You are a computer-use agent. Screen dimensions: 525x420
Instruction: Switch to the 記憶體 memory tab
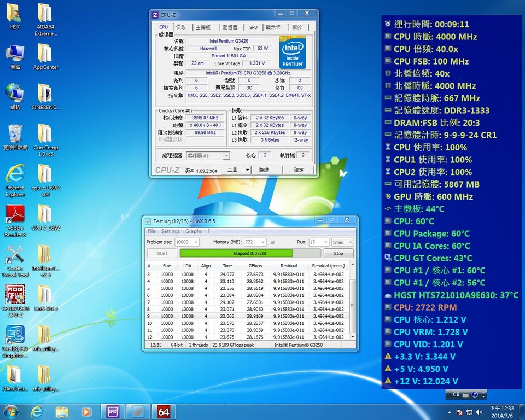pos(230,27)
